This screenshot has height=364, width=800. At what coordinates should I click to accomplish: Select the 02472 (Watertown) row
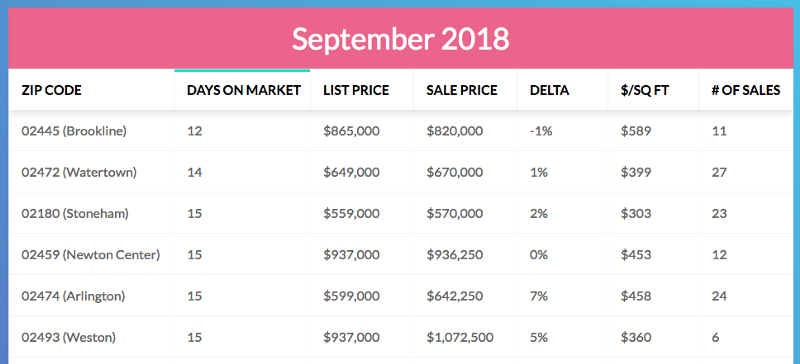401,172
